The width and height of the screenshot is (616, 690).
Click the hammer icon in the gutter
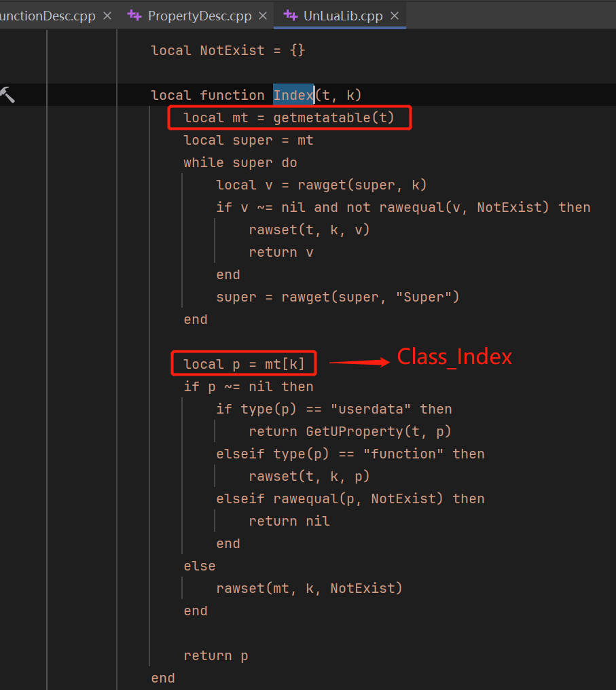[7, 95]
